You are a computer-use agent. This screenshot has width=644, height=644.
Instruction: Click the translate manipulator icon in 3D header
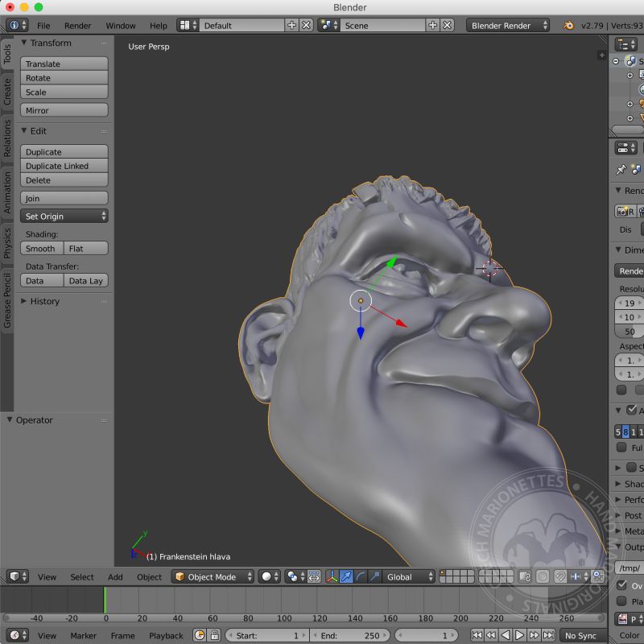[x=345, y=576]
